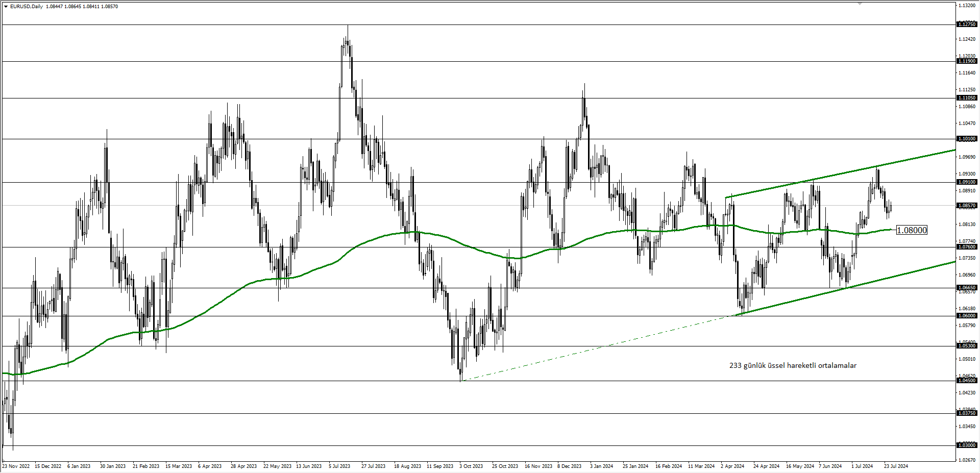Click the 1.09690 value on price scale
This screenshot has width=980, height=473.
(967, 157)
